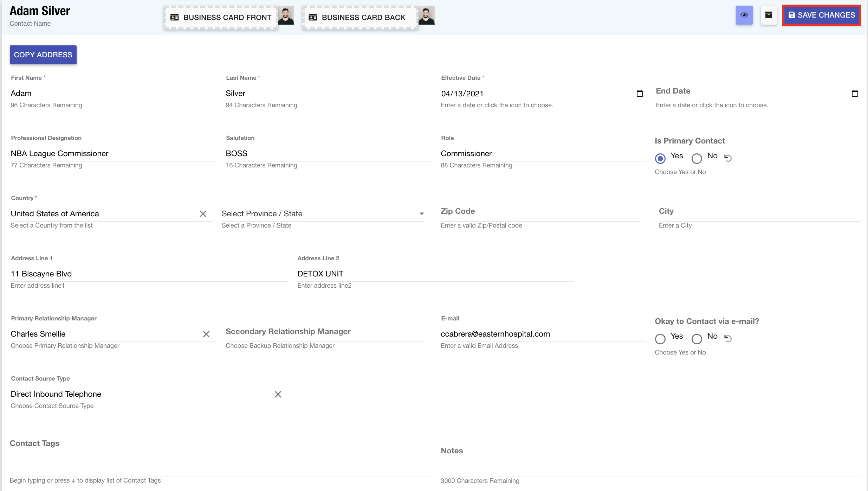Select Yes for Okay to Contact via e-mail
Image resolution: width=868 pixels, height=491 pixels.
point(660,339)
